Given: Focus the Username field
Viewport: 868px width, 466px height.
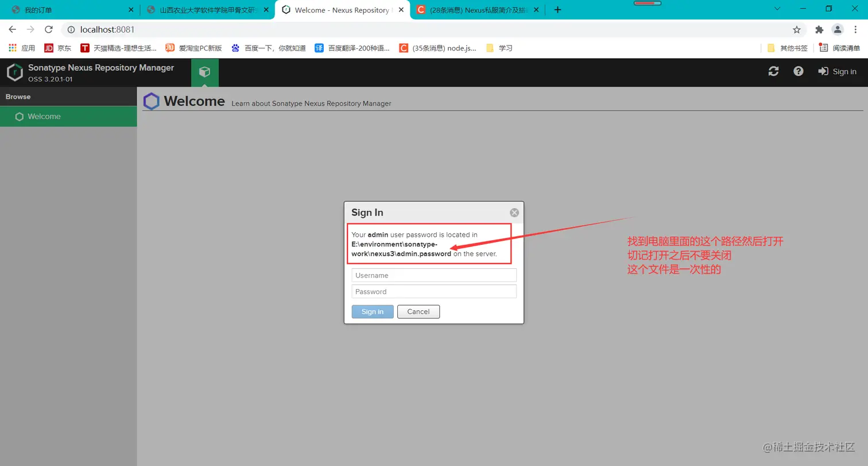Looking at the screenshot, I should point(434,275).
